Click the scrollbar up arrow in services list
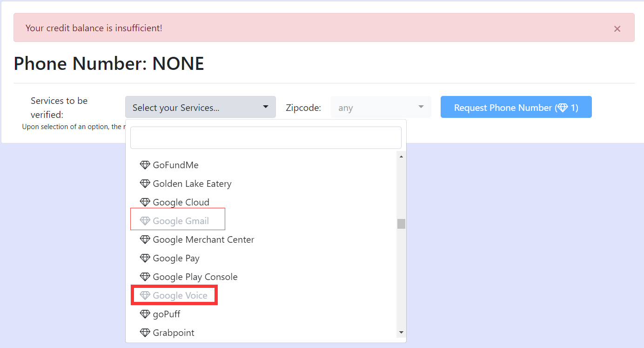The image size is (644, 348). point(401,157)
